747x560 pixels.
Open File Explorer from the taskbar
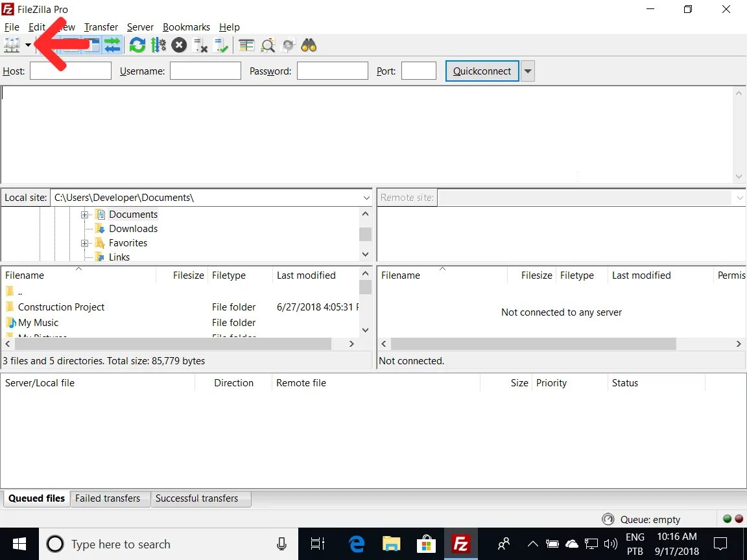[x=391, y=544]
